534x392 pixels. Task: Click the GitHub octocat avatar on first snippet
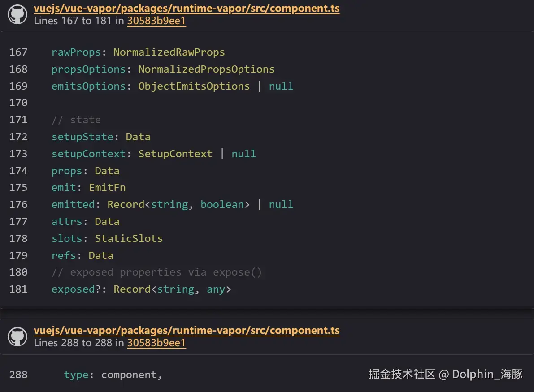click(17, 14)
